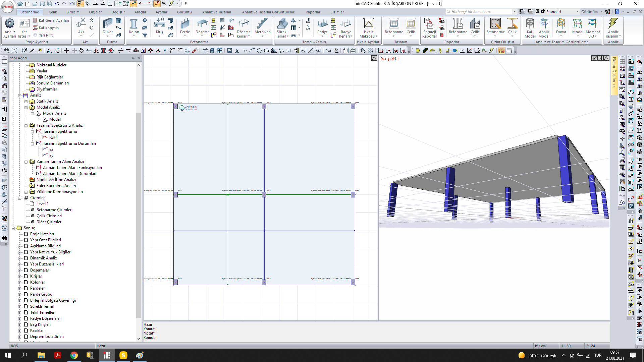
Task: Toggle the Kolonlar report checkbox
Action: pos(26,282)
